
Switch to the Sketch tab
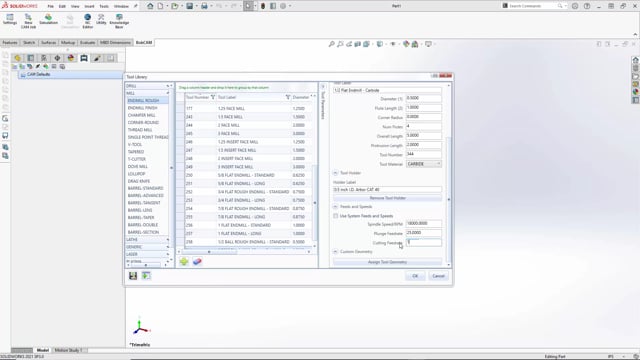click(x=29, y=42)
